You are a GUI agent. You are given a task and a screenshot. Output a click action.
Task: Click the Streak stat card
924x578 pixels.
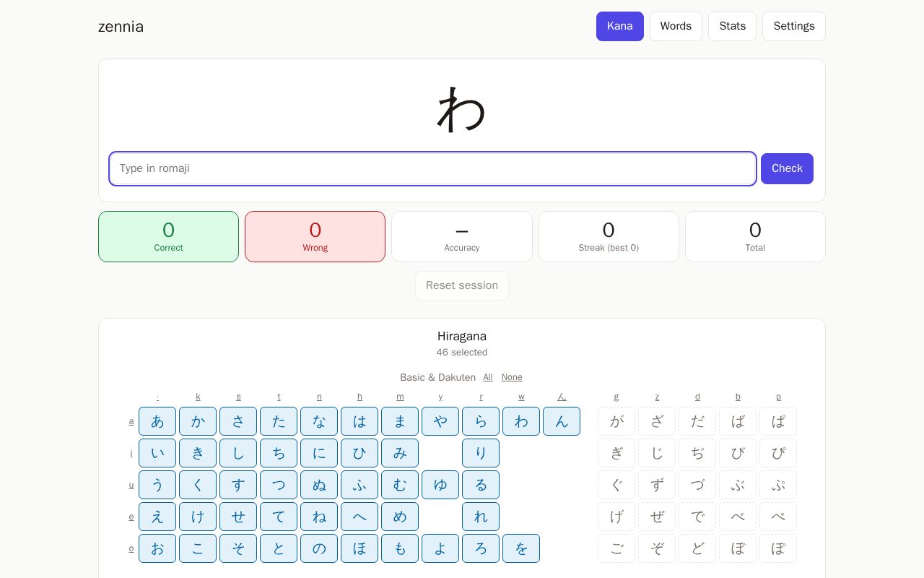pyautogui.click(x=609, y=236)
